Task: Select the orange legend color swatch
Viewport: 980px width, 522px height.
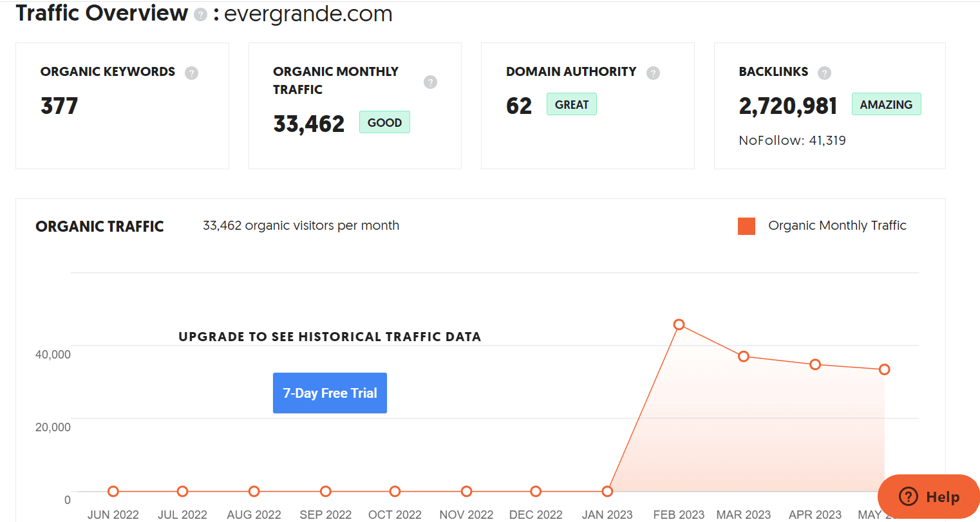Action: pos(746,226)
